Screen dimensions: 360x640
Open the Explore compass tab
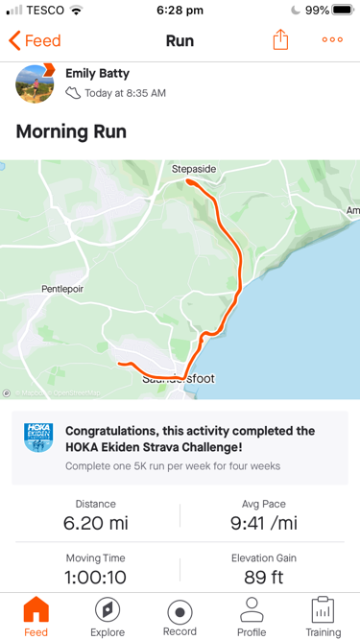[107, 611]
